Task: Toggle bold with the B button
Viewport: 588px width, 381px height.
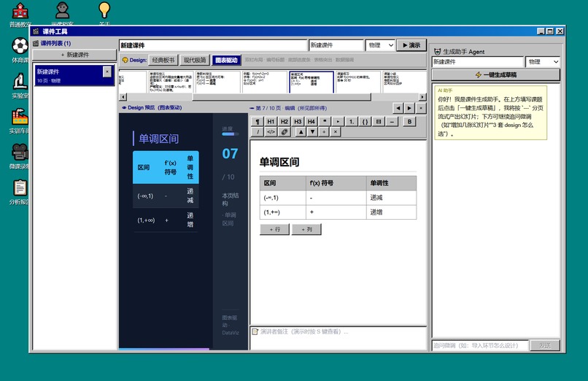Action: 409,121
